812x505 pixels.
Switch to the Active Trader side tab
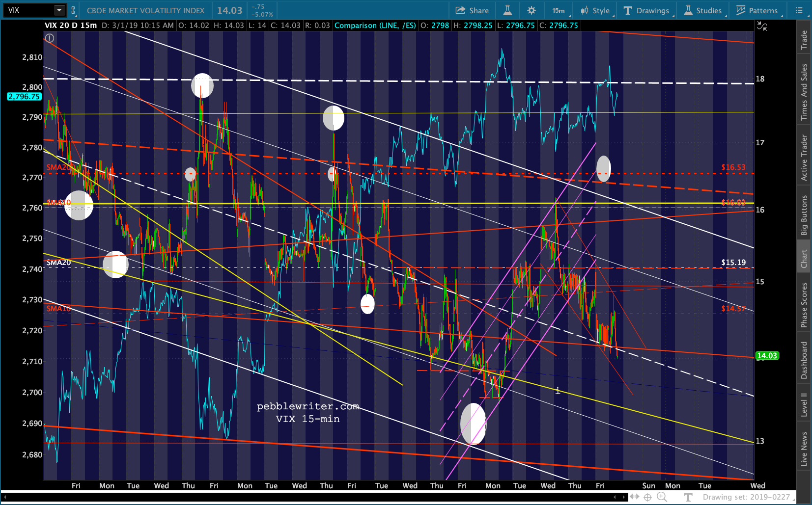click(x=804, y=158)
